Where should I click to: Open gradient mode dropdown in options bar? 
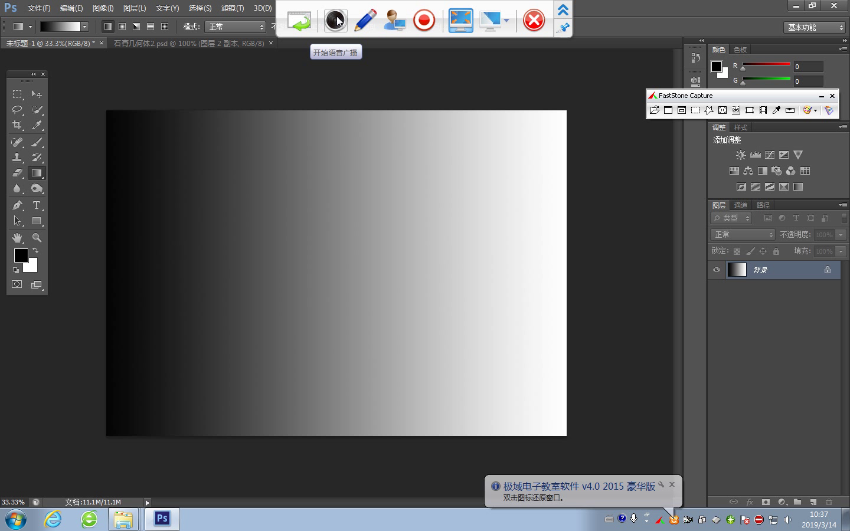coord(236,27)
